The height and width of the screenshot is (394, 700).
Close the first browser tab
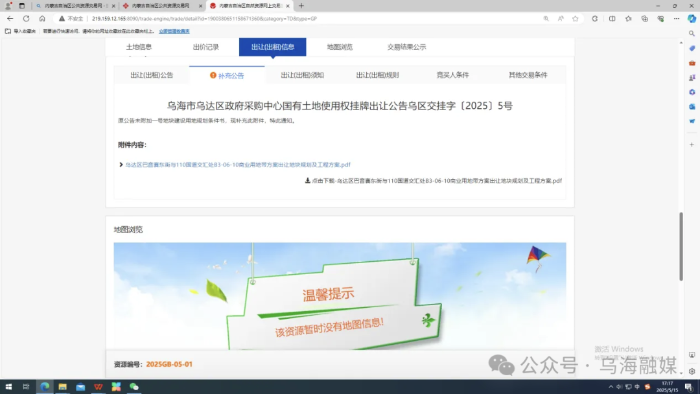(113, 6)
